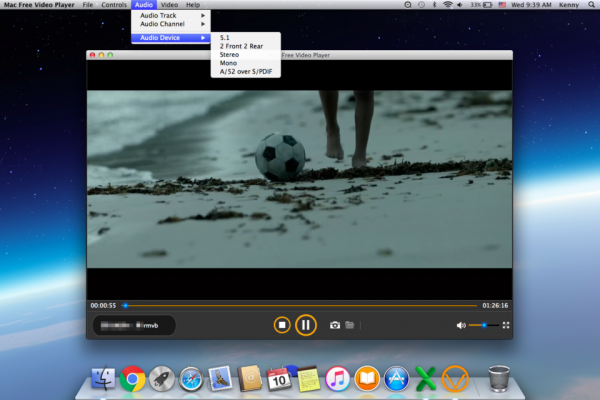Click the video frame with the soccer ball

[x=299, y=179]
